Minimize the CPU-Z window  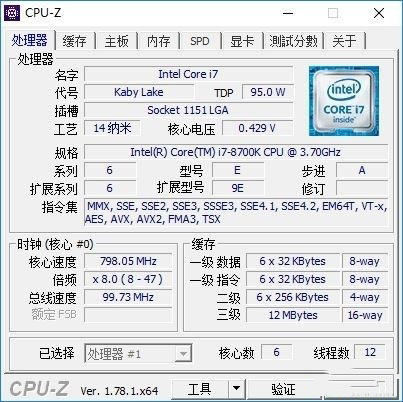[x=288, y=13]
